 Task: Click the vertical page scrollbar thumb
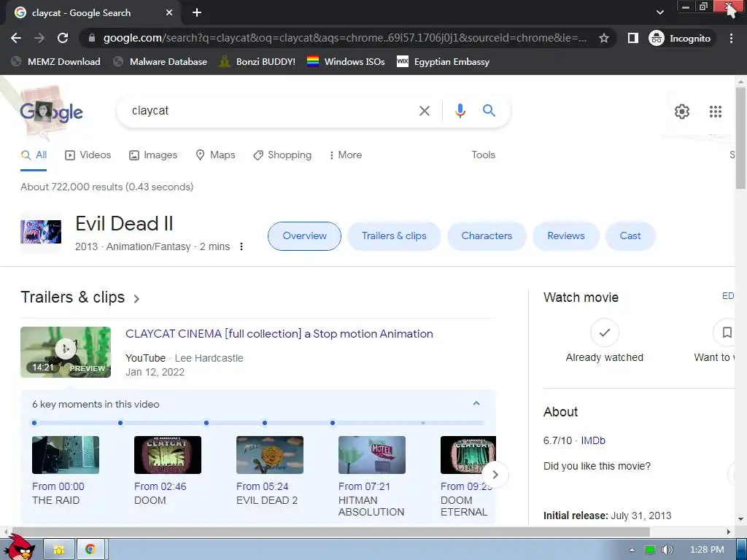point(740,138)
